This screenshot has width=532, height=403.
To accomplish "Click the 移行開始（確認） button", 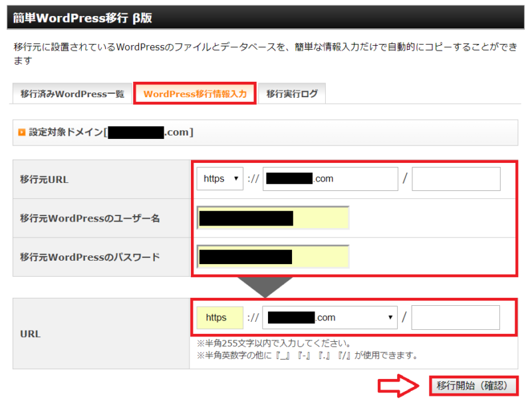I will [473, 386].
